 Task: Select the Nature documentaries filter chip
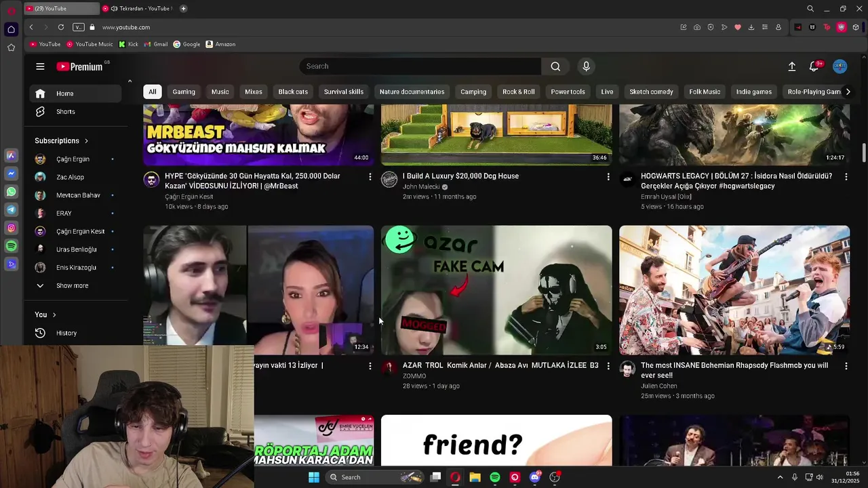coord(412,91)
